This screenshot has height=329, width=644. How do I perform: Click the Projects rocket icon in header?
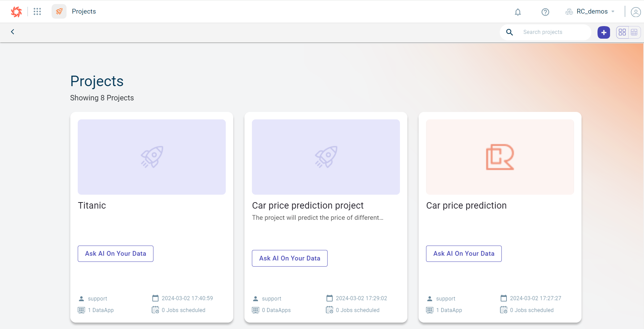coord(59,12)
